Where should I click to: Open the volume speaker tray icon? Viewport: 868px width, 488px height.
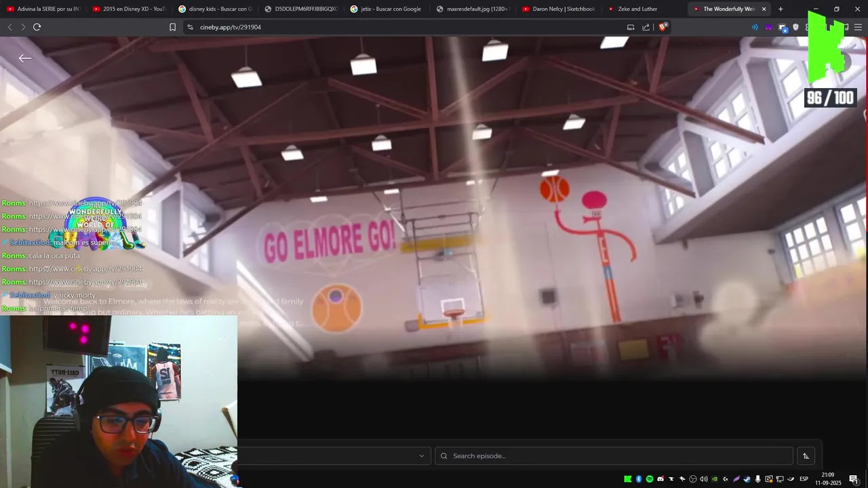click(x=704, y=479)
